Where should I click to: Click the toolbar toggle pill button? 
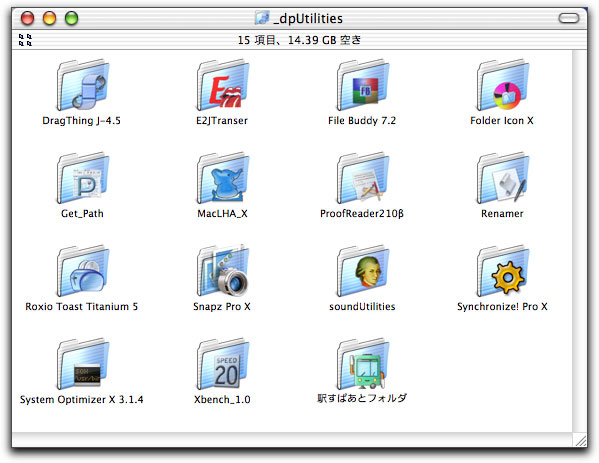[x=569, y=18]
